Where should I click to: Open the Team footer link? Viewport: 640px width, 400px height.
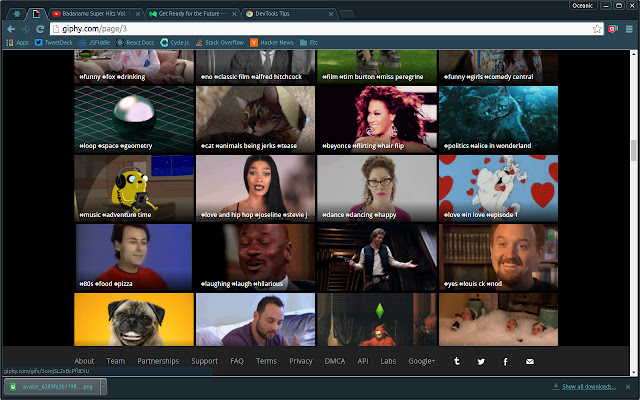click(116, 361)
